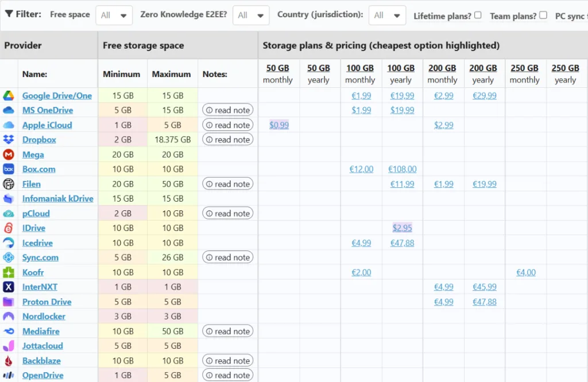Show the Filen read note

[228, 184]
